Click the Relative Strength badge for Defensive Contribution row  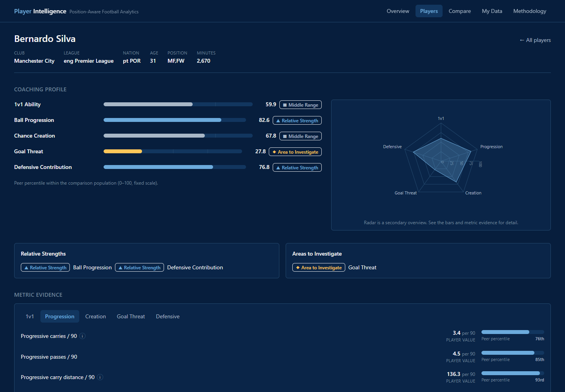pos(297,167)
